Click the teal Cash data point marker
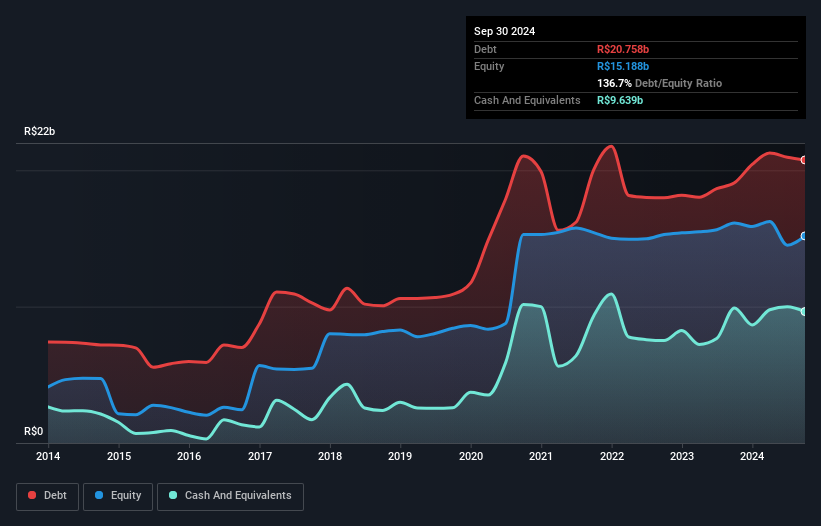The width and height of the screenshot is (821, 526). (804, 311)
